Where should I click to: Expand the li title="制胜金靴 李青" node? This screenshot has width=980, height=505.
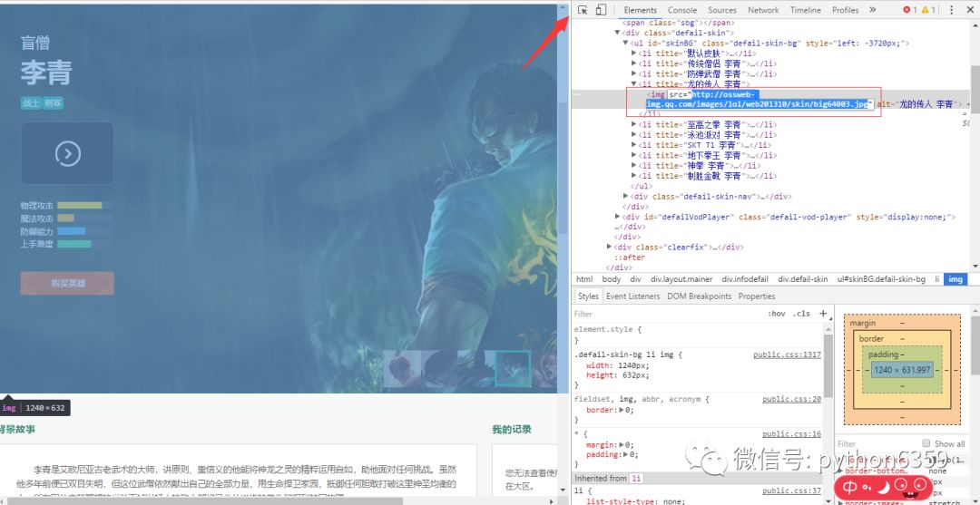coord(633,175)
